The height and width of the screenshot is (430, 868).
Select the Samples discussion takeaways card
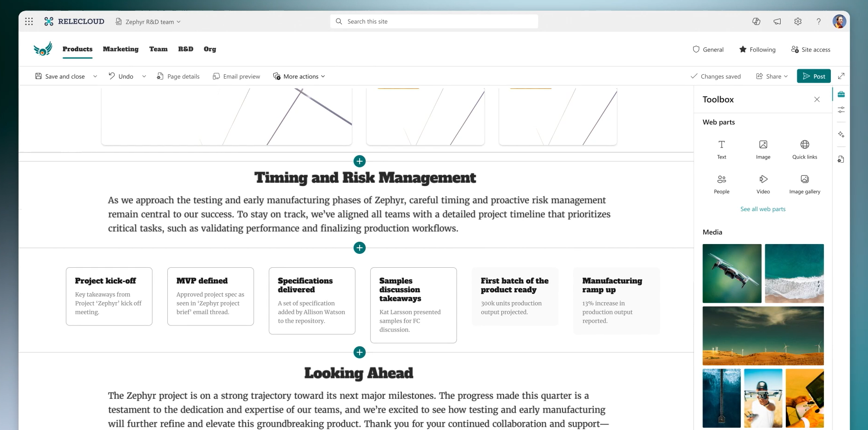click(414, 305)
